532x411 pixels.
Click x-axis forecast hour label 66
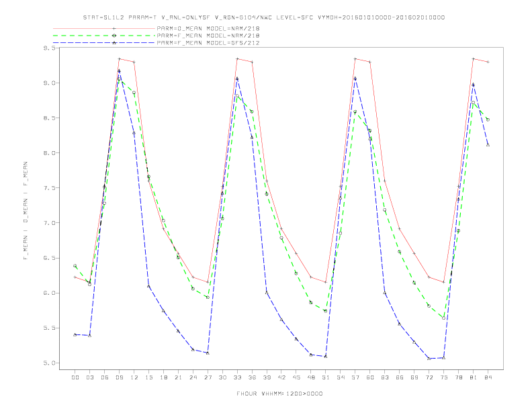pyautogui.click(x=400, y=377)
